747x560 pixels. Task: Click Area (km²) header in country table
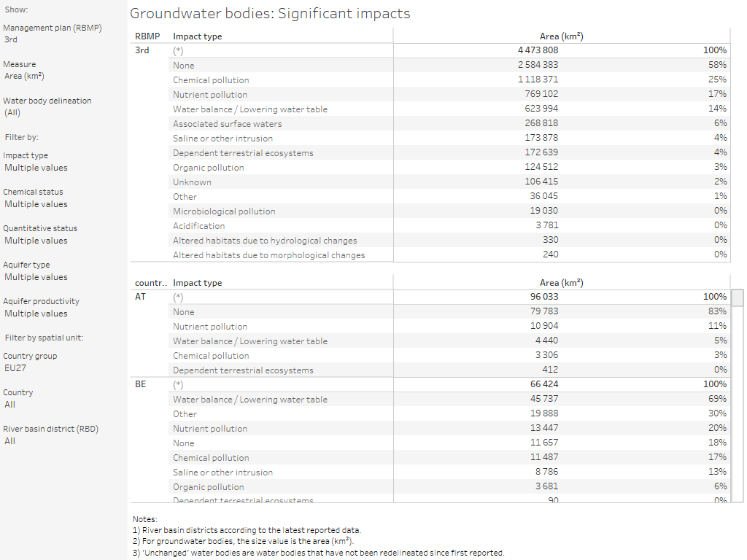coord(561,283)
